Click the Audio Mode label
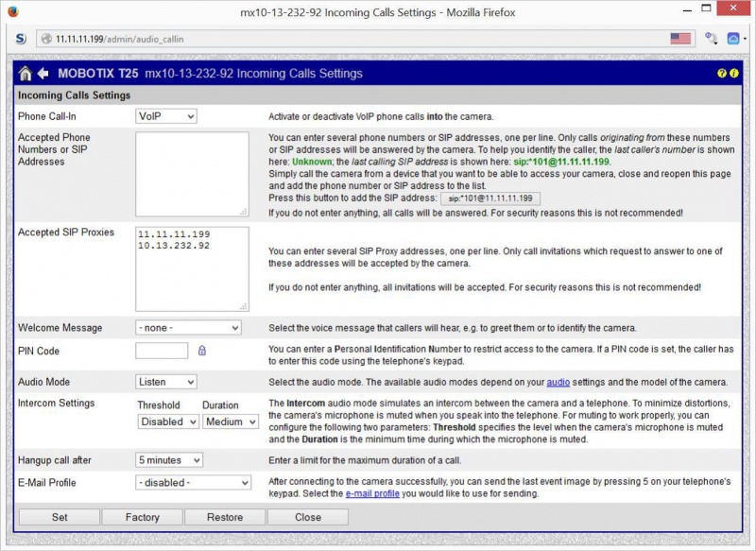This screenshot has width=756, height=551. (43, 382)
